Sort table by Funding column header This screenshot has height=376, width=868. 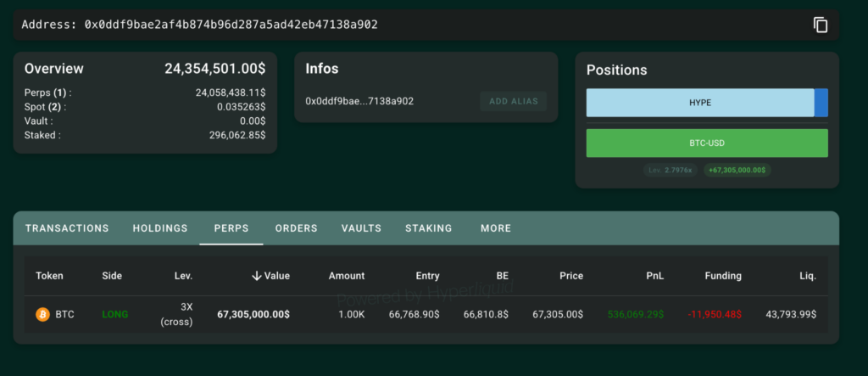[723, 276]
